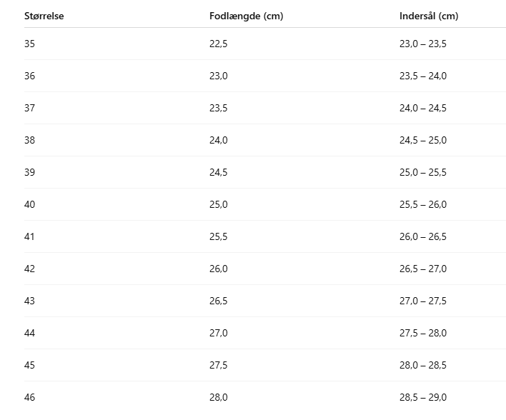Screen dimensions: 506x420
Task: Select size 35 in the table
Action: (x=29, y=44)
